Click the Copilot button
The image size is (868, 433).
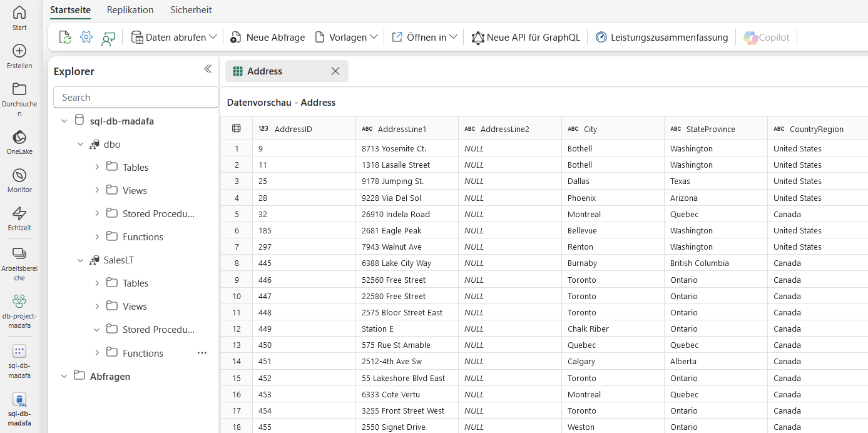pyautogui.click(x=767, y=38)
